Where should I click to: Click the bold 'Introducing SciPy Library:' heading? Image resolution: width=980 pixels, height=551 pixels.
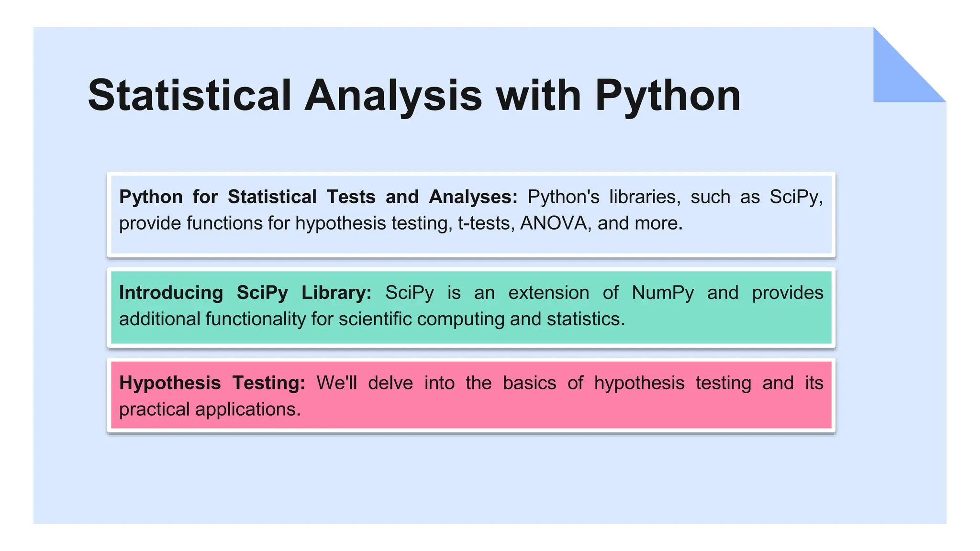[245, 293]
